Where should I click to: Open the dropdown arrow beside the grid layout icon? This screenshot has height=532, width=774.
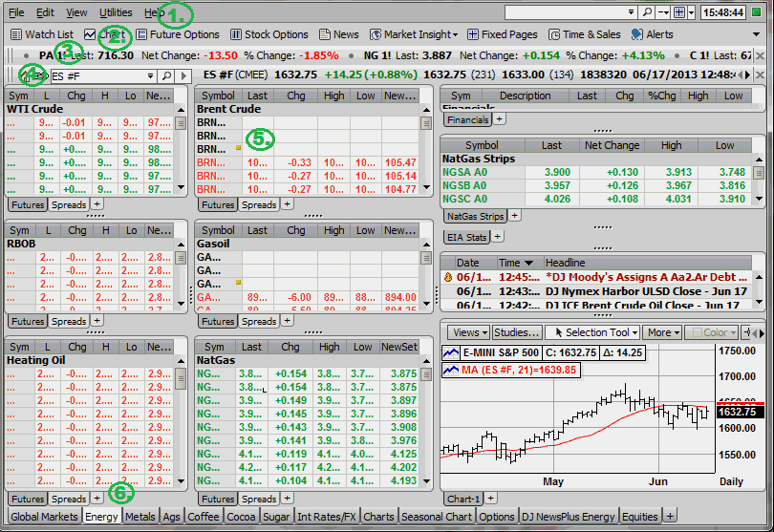[692, 12]
